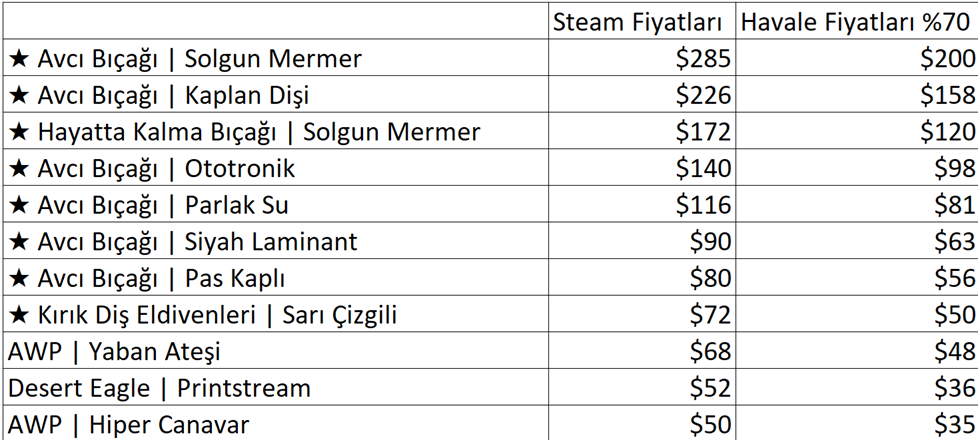978x440 pixels.
Task: Select the Havale Fiyatları %70 header cell
Action: [856, 21]
